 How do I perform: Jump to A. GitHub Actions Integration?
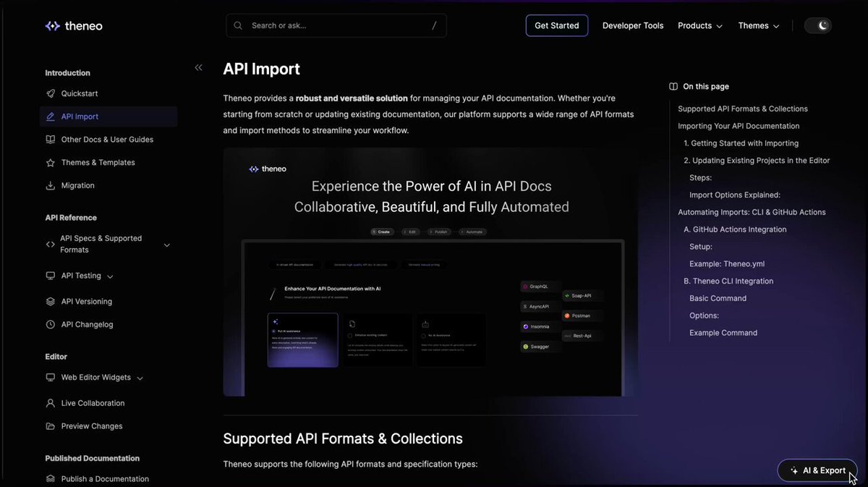click(x=735, y=229)
